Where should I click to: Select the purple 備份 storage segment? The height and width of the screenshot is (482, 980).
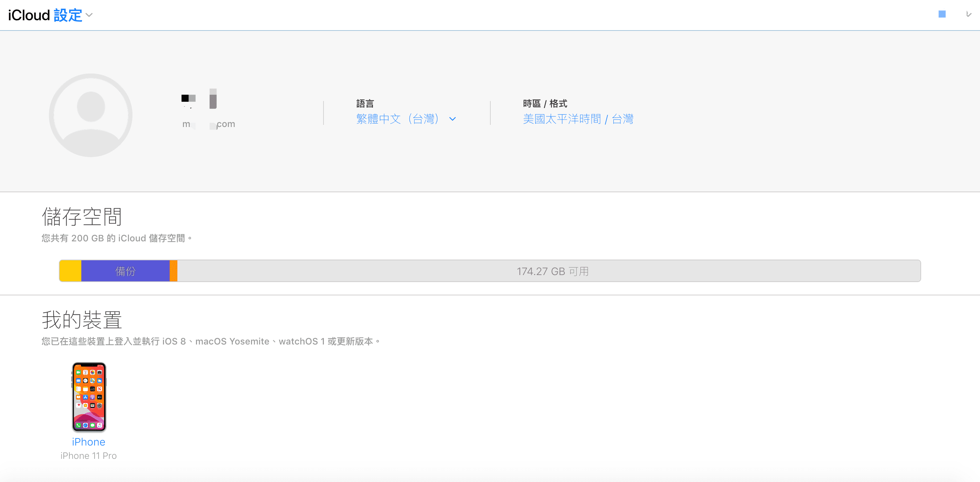tap(125, 271)
